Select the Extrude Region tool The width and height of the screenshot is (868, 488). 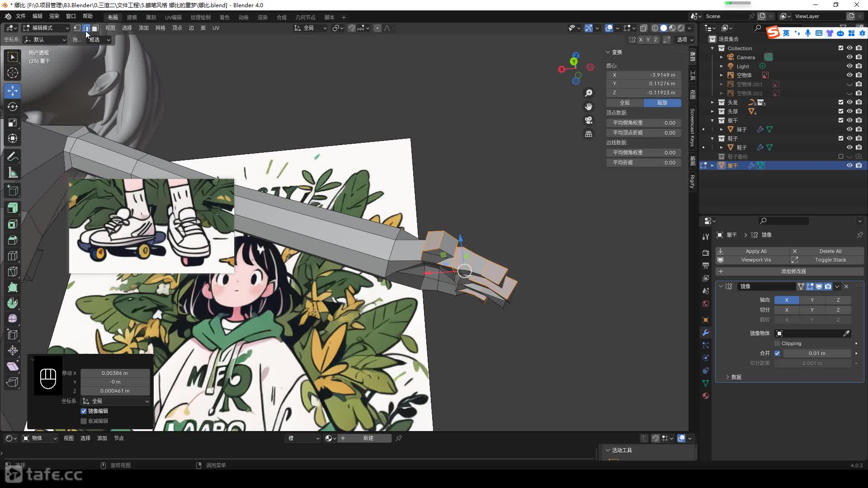[x=13, y=208]
